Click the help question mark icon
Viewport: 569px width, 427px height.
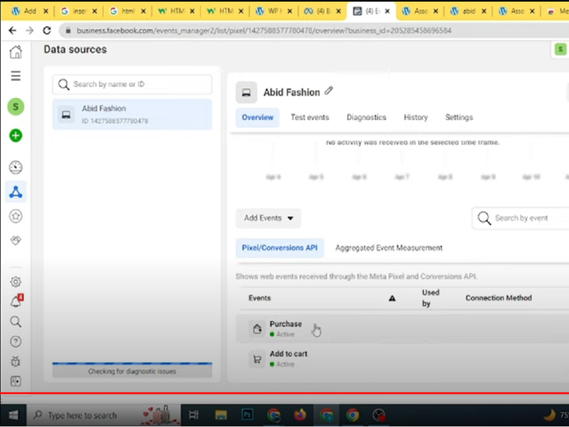(x=16, y=341)
